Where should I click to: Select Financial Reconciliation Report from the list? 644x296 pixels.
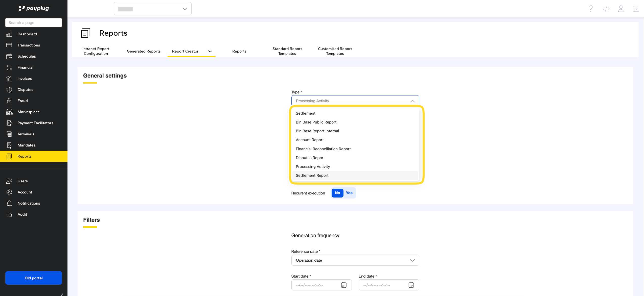point(323,149)
